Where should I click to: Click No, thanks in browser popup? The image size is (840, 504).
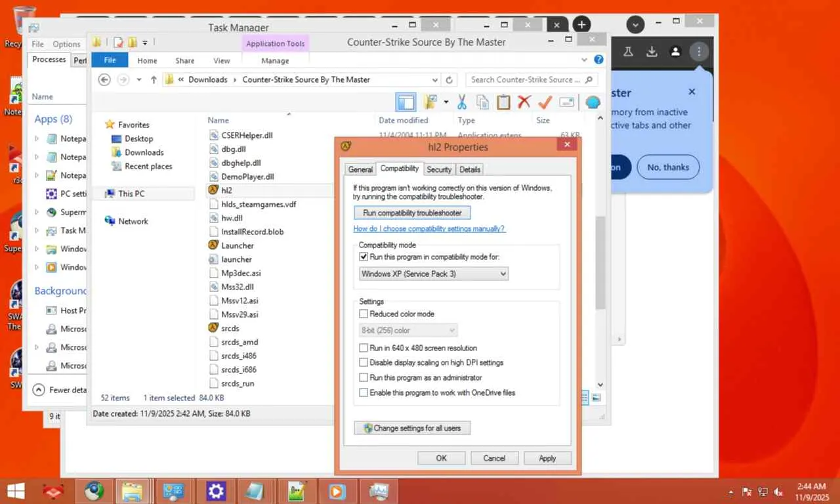(x=668, y=167)
